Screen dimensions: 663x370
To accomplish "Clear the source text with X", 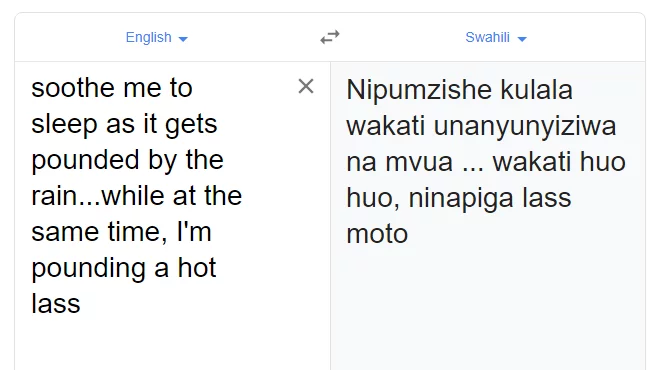I will 306,86.
